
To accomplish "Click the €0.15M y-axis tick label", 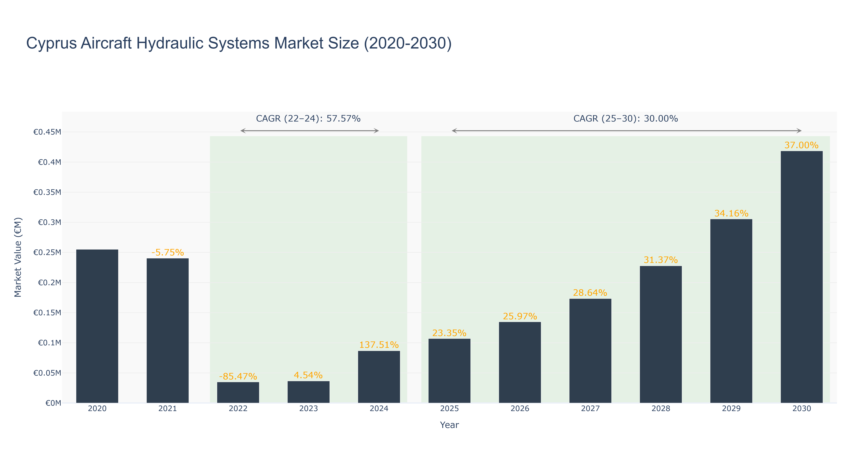I will [x=47, y=312].
